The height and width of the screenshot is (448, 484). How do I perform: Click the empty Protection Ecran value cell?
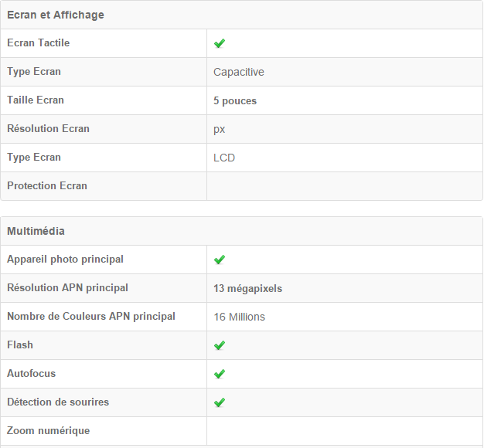click(x=344, y=186)
